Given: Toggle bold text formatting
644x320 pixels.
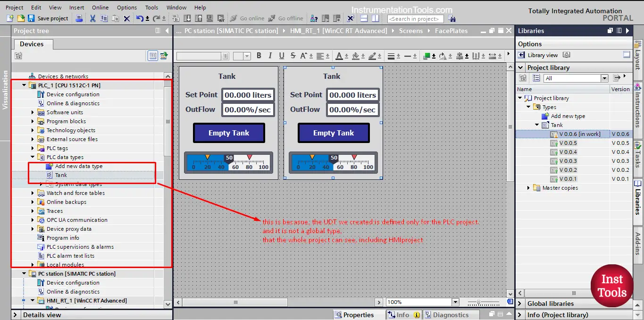Looking at the screenshot, I should [x=259, y=56].
